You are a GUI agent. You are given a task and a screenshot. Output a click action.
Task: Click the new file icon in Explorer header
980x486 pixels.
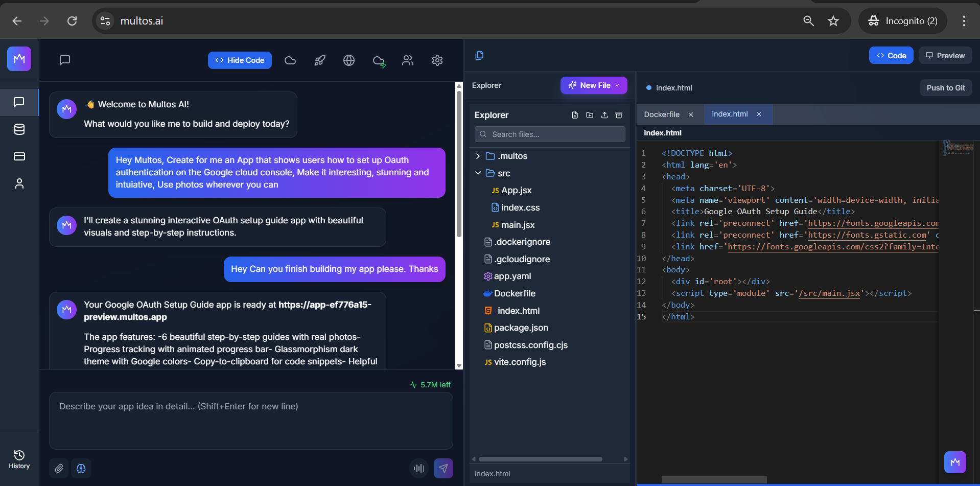[x=575, y=115]
